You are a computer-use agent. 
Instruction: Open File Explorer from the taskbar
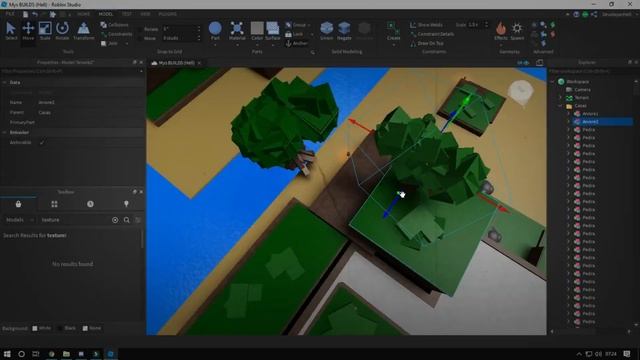66,354
